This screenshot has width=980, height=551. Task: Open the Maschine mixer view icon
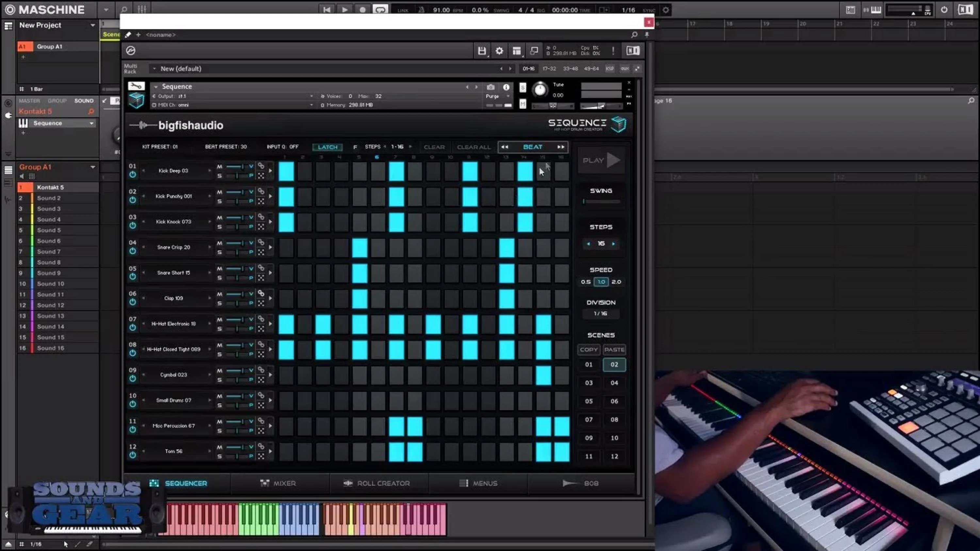click(142, 9)
